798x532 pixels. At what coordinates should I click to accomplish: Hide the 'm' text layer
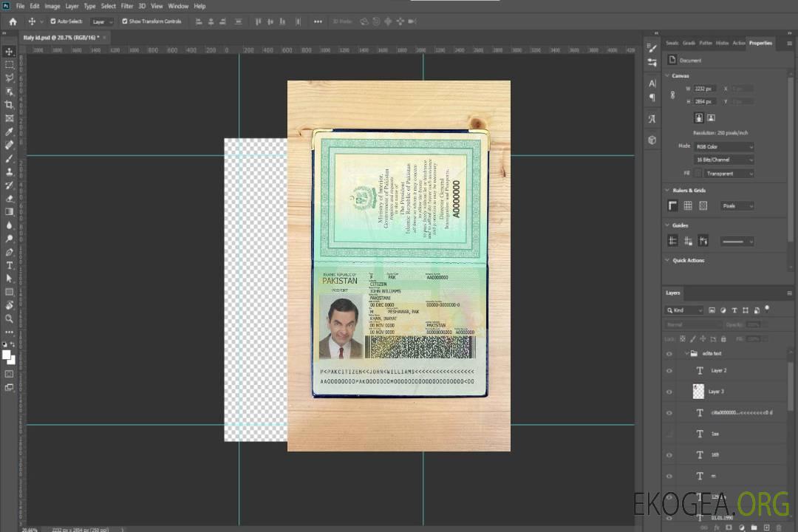click(669, 477)
